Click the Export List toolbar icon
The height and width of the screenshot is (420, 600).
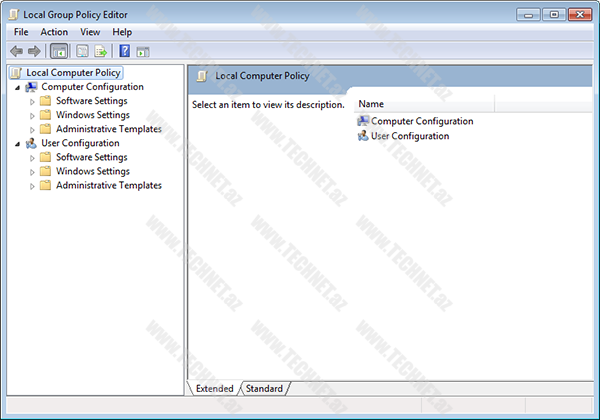coord(101,51)
